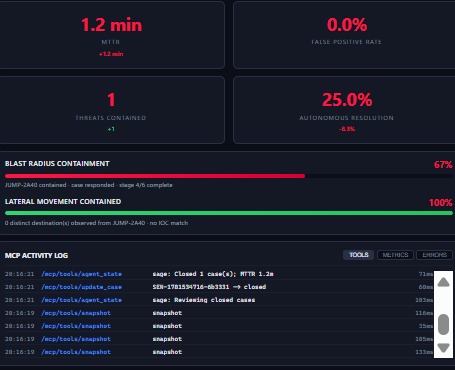Click the 0.0% false positive rate value

click(347, 25)
